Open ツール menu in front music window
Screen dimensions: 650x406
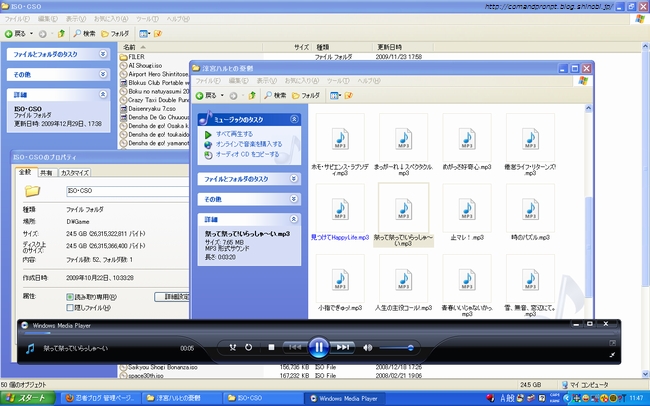(338, 81)
